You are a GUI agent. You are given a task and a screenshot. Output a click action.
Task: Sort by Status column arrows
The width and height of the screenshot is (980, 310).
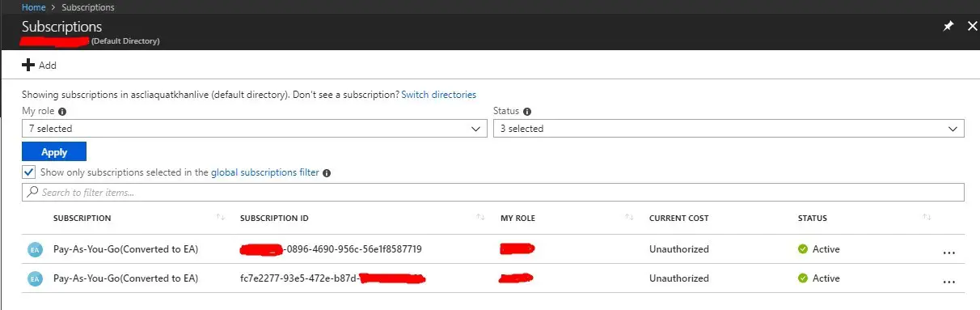(x=927, y=218)
